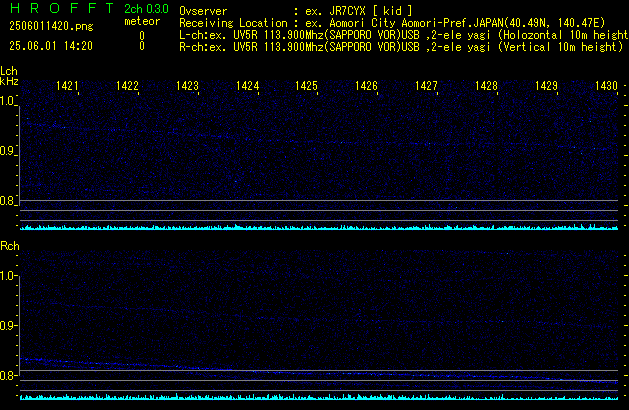Click the kHz axis unit label

coord(9,81)
